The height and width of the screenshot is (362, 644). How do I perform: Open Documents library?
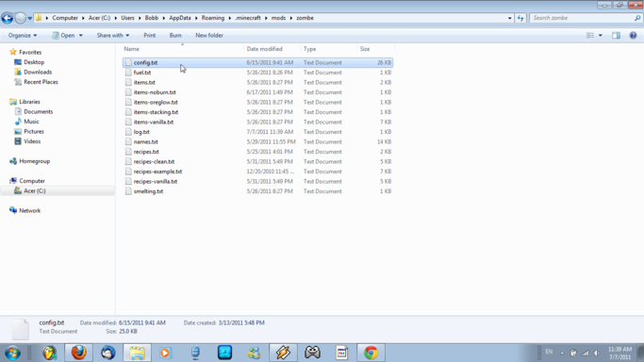point(34,111)
